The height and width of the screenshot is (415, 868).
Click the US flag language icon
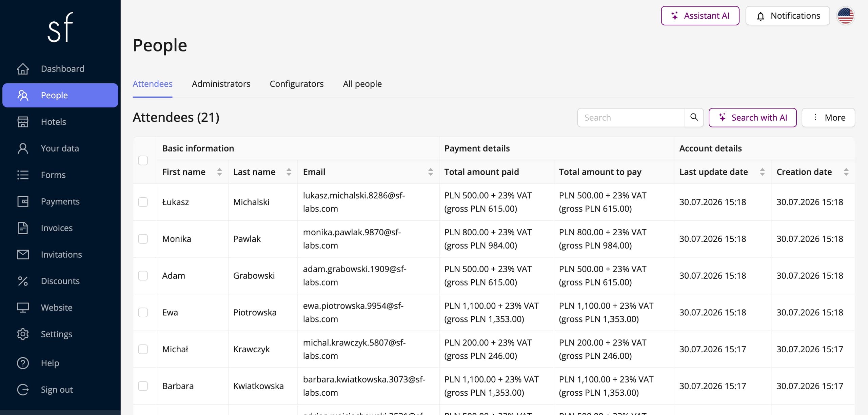click(846, 16)
